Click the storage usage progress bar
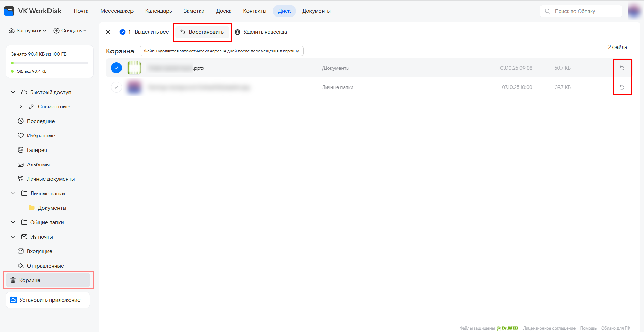Image resolution: width=644 pixels, height=332 pixels. pyautogui.click(x=50, y=63)
